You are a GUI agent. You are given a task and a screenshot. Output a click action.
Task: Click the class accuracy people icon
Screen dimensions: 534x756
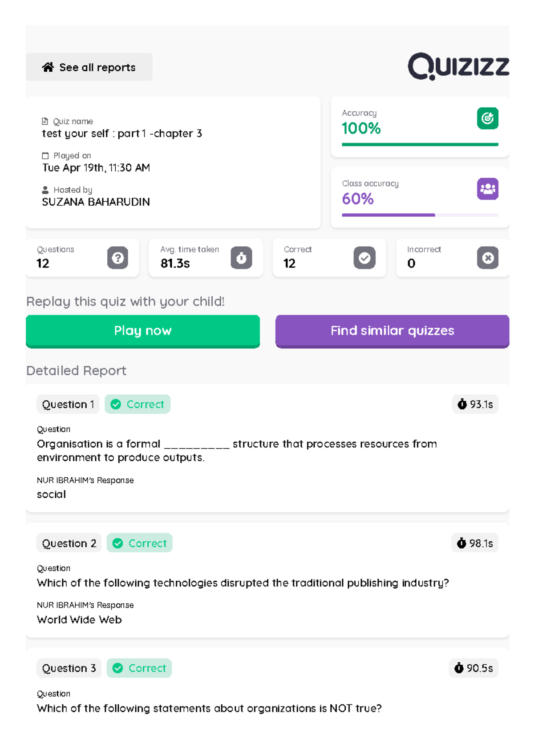[487, 189]
